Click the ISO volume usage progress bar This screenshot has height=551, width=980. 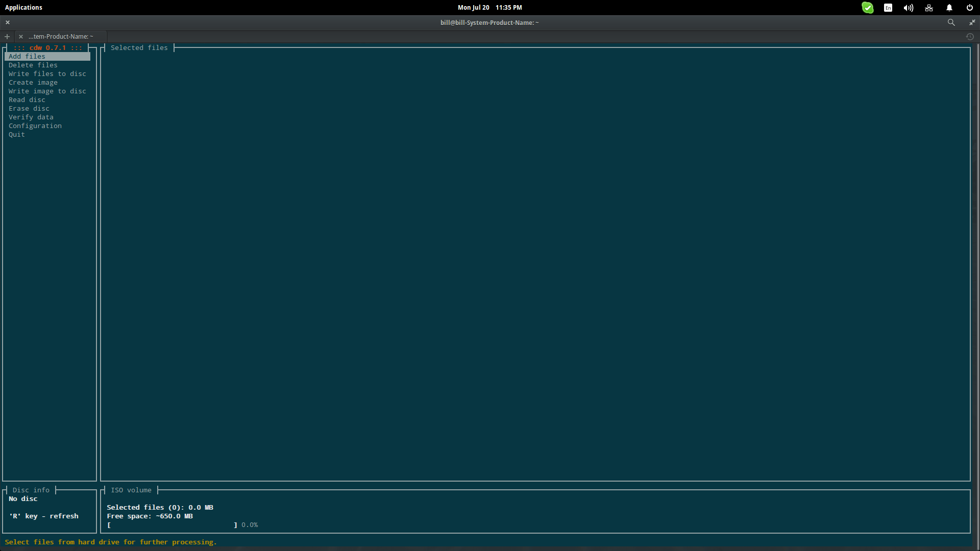coord(173,525)
